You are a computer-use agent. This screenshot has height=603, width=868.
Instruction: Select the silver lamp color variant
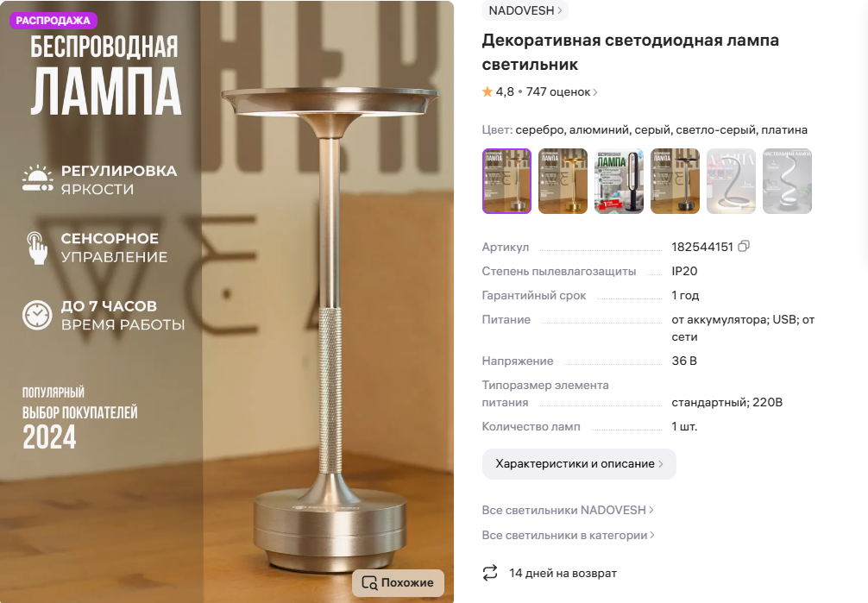click(x=506, y=181)
